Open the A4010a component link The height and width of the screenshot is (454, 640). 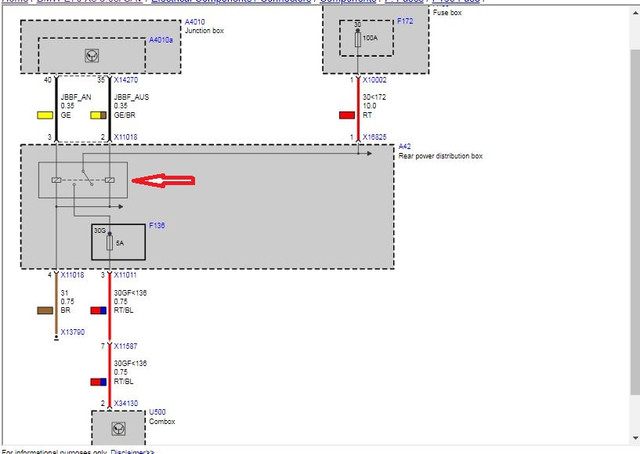click(161, 40)
